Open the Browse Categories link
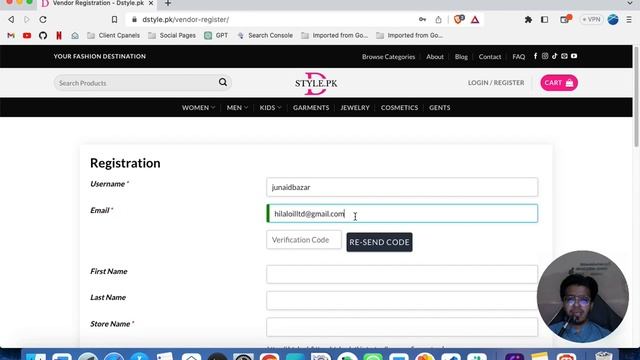The height and width of the screenshot is (360, 640). tap(388, 57)
